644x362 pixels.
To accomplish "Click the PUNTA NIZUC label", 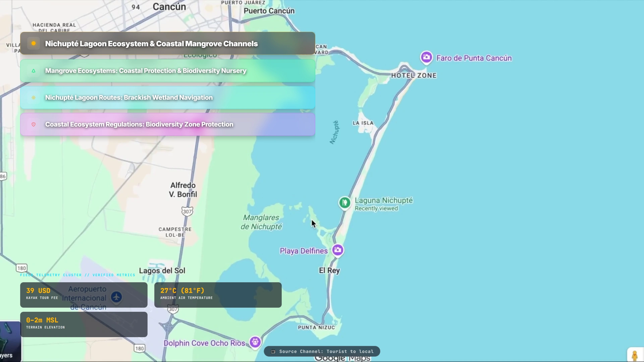I will click(x=316, y=327).
